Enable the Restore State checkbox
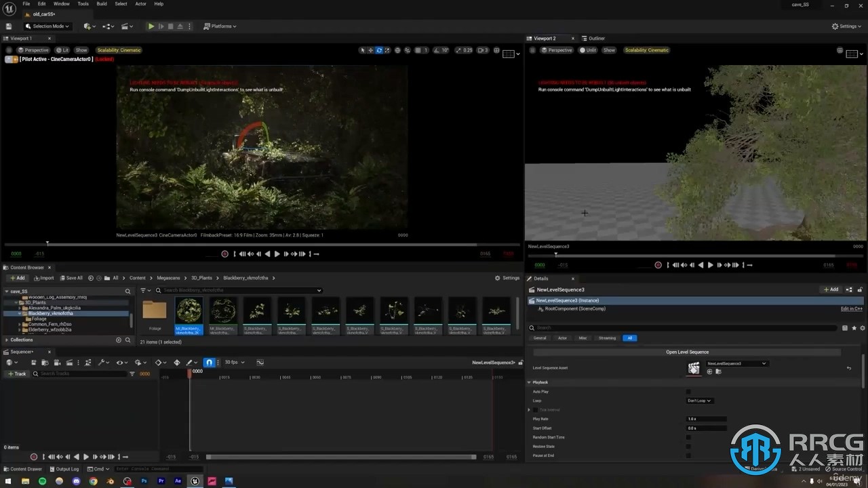 coord(688,447)
